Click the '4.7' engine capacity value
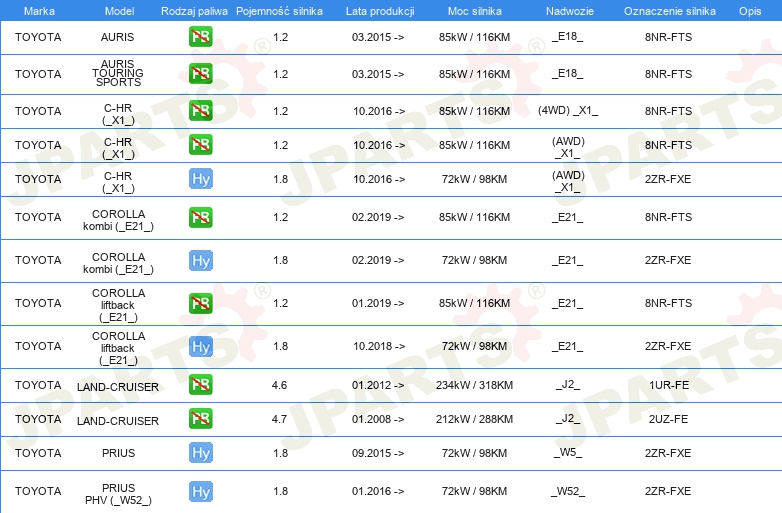This screenshot has height=513, width=782. coord(279,419)
